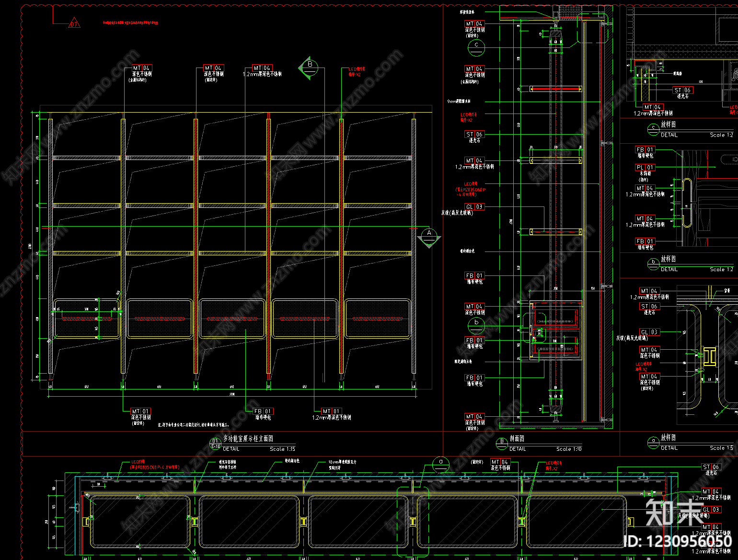Select the red LED灯带 annotation above the elevation

[357, 72]
